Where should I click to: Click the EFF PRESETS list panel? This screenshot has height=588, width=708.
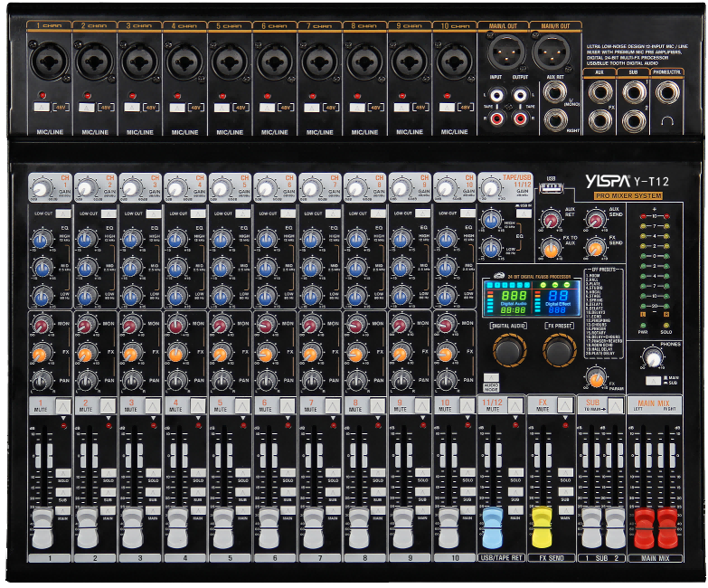(x=603, y=312)
